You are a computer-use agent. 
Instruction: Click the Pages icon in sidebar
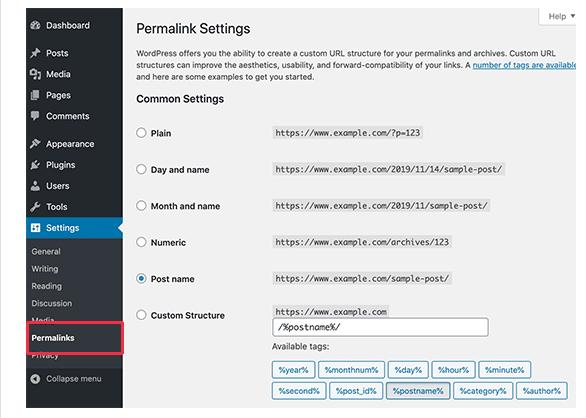(35, 95)
